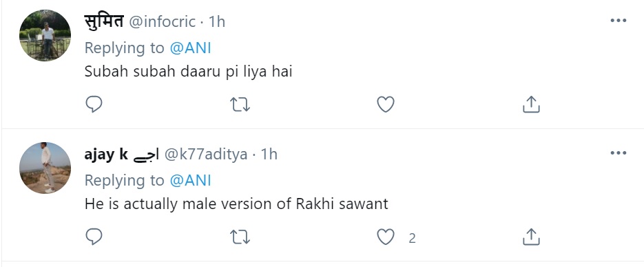
Task: Share the Rakhi sawant tweet
Action: click(531, 237)
